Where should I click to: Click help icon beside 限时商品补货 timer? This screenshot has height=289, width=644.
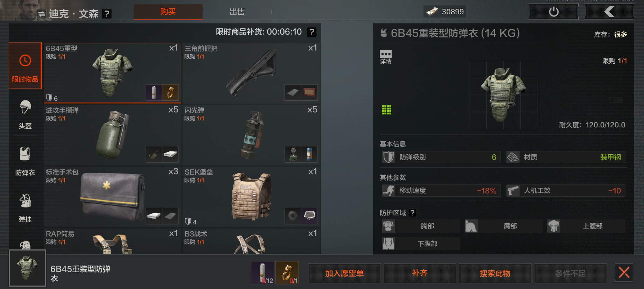pos(311,32)
